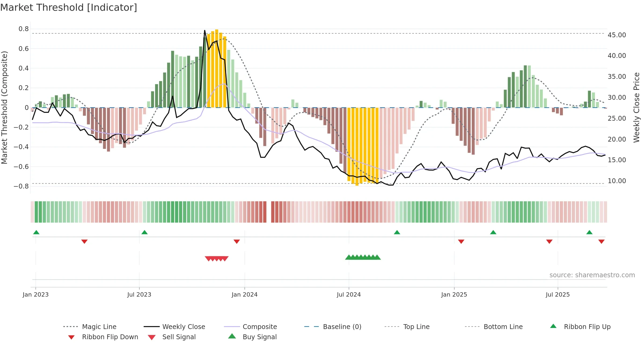The height and width of the screenshot is (362, 644).
Task: Toggle the Sell Signal legend entry
Action: coord(172,337)
